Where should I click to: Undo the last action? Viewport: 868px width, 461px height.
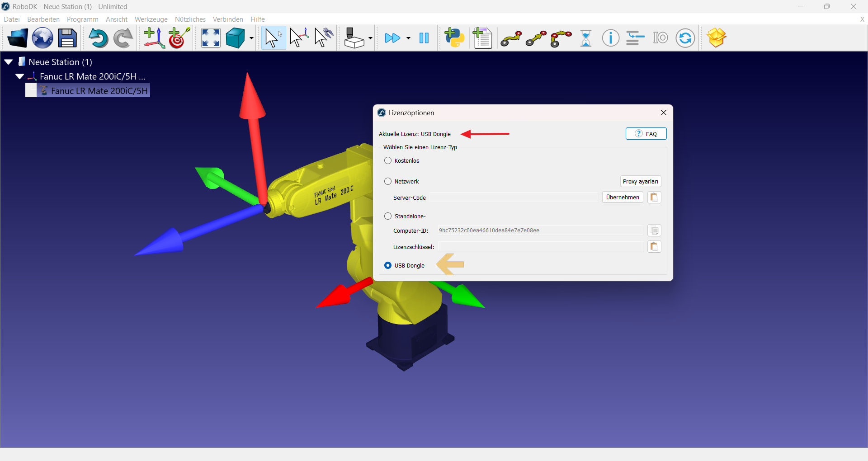(x=98, y=38)
